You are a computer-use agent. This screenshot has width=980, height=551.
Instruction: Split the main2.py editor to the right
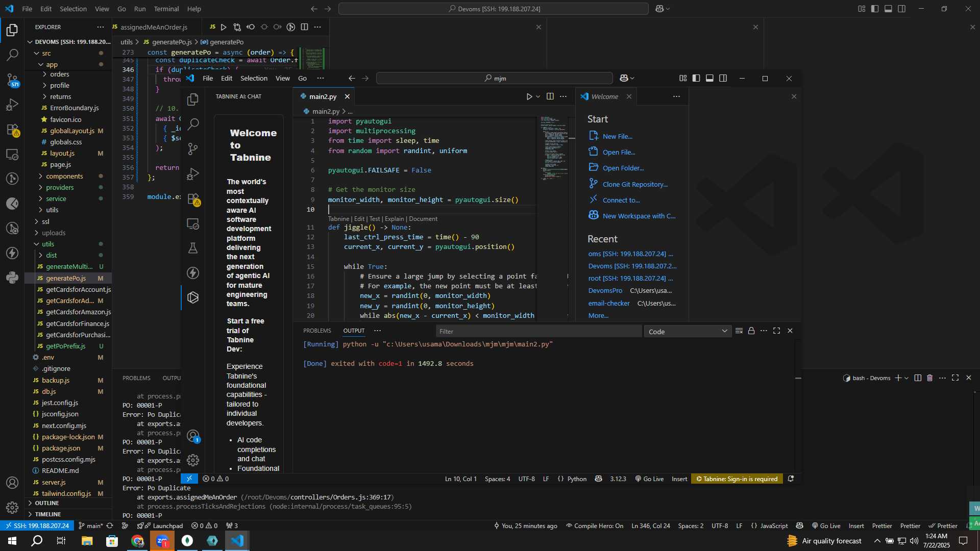(550, 96)
